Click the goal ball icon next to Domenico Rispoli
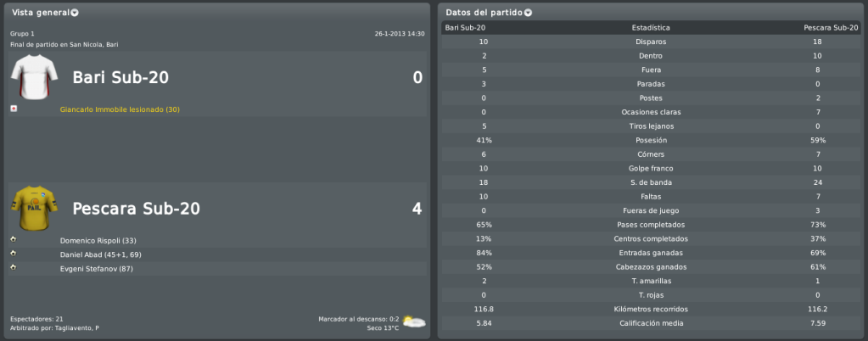 [14, 239]
